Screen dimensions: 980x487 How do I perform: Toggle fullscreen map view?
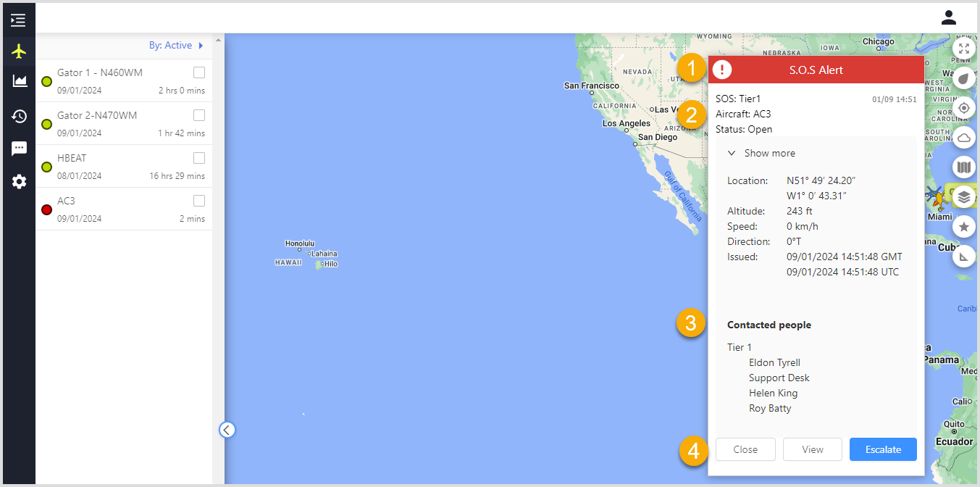pos(964,49)
